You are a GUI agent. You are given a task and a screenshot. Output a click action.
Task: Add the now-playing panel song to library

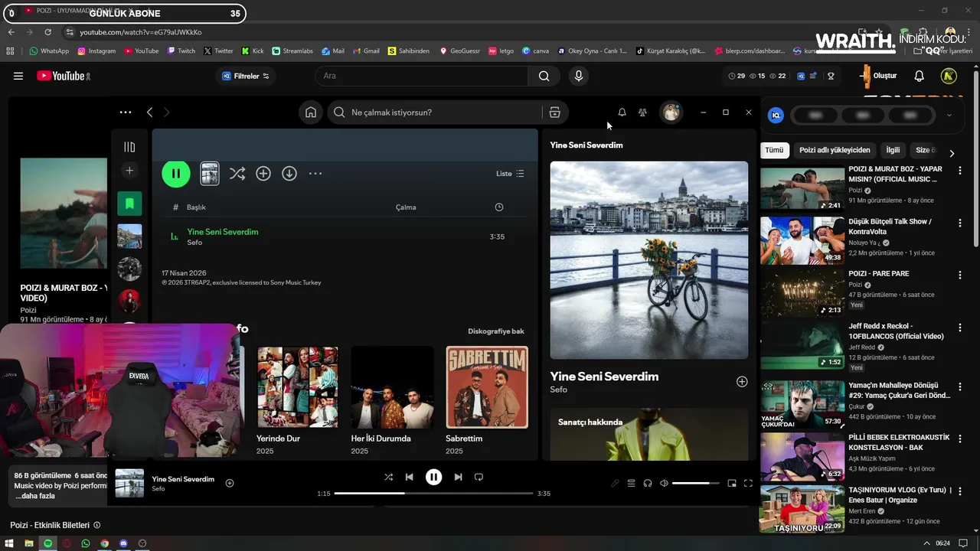[x=742, y=382]
